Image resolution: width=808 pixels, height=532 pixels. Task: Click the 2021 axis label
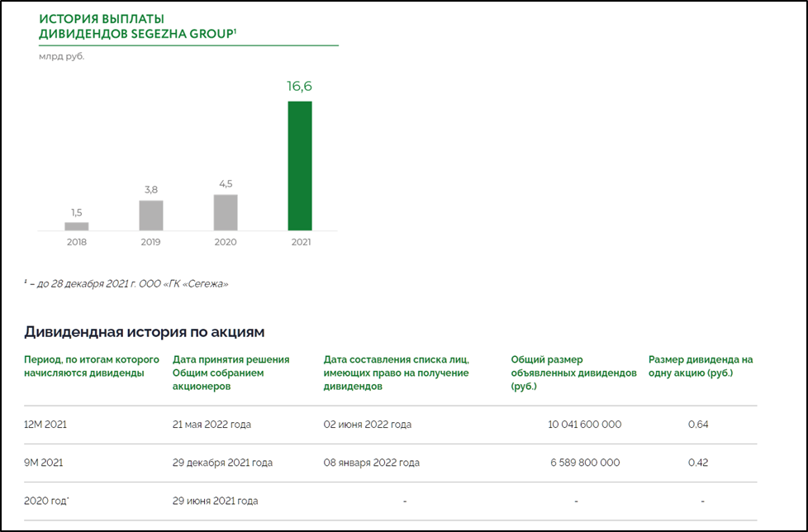tap(301, 242)
